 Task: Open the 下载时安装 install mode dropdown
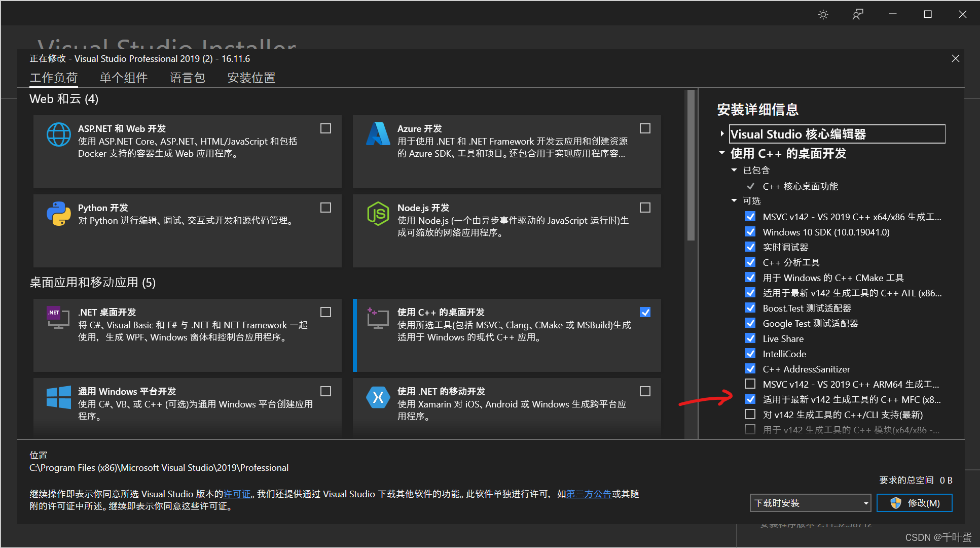coord(810,503)
